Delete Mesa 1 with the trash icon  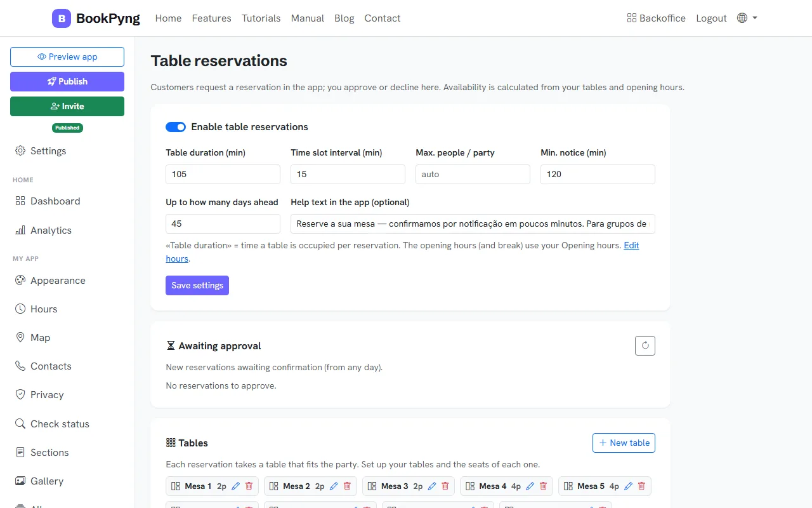coord(249,486)
